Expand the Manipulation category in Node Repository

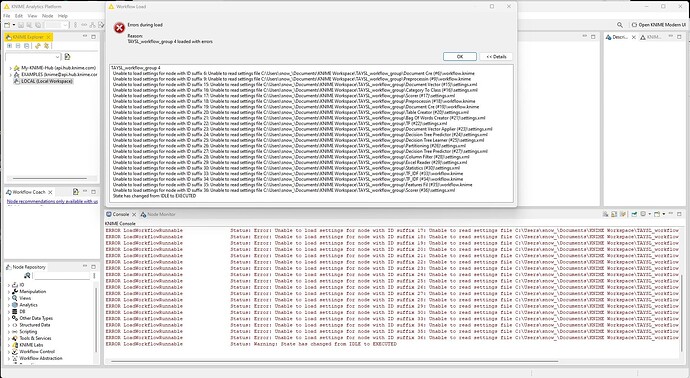tap(9, 291)
